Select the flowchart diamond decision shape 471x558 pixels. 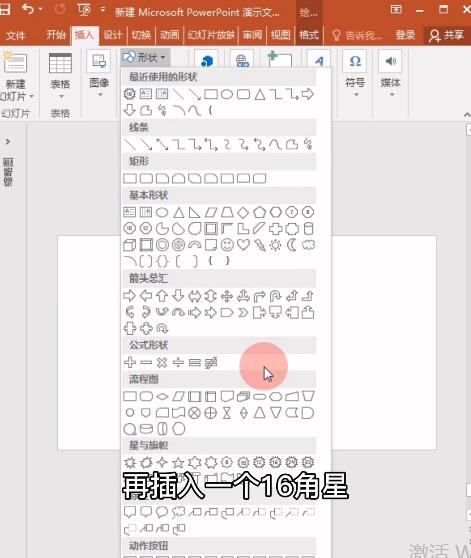(x=162, y=396)
